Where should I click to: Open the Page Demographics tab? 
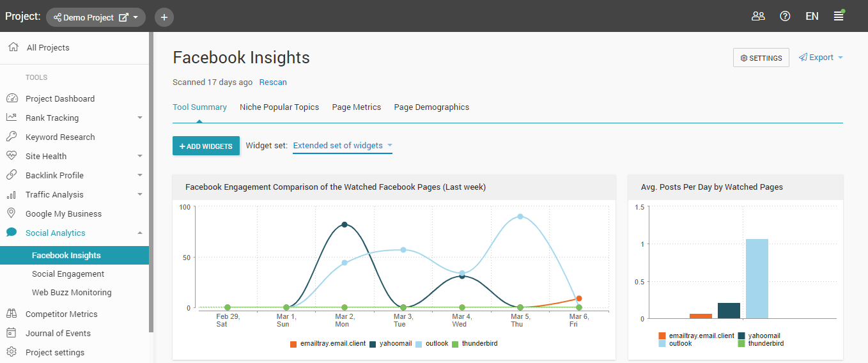pyautogui.click(x=431, y=107)
